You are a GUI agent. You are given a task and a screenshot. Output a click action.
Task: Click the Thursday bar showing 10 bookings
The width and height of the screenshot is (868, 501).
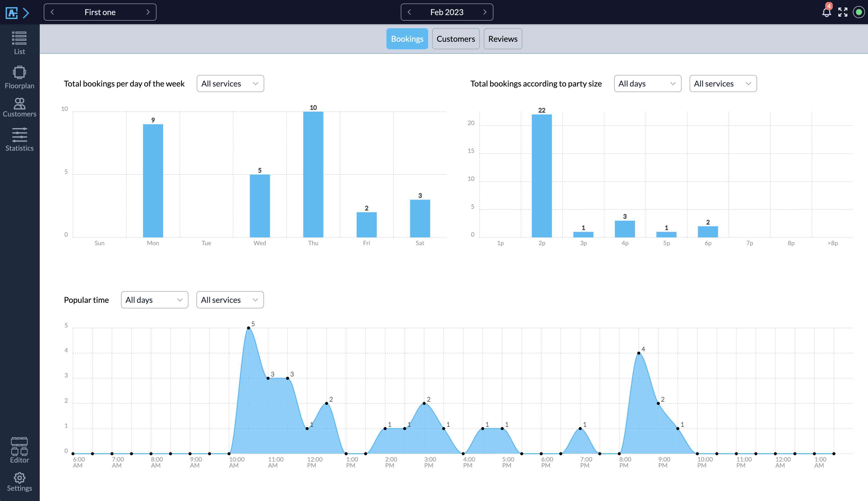pos(313,174)
